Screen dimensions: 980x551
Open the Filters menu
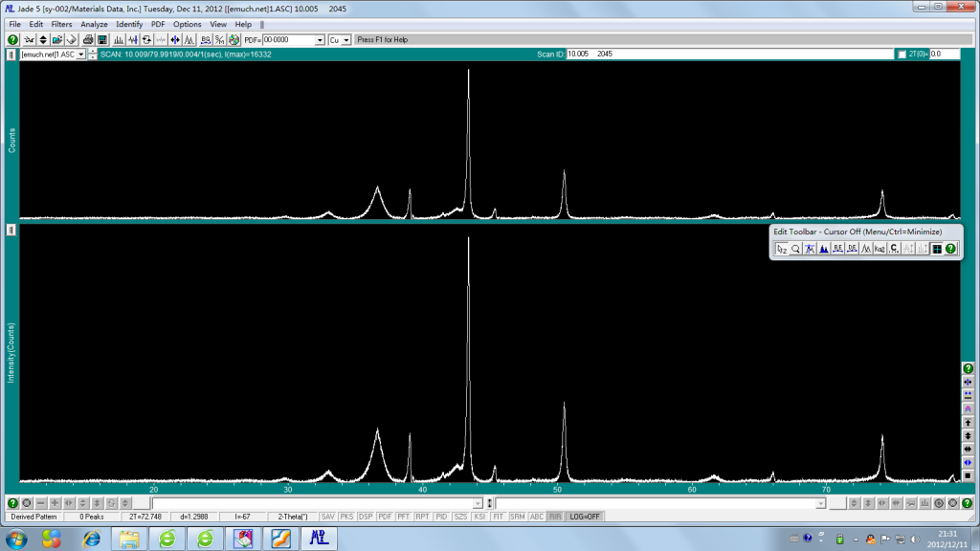point(61,24)
